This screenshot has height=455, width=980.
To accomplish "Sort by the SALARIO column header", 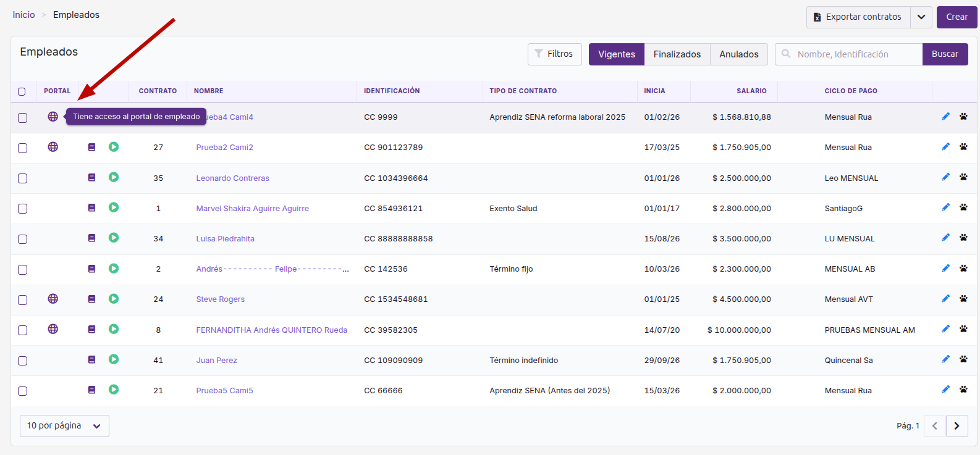I will click(x=751, y=91).
